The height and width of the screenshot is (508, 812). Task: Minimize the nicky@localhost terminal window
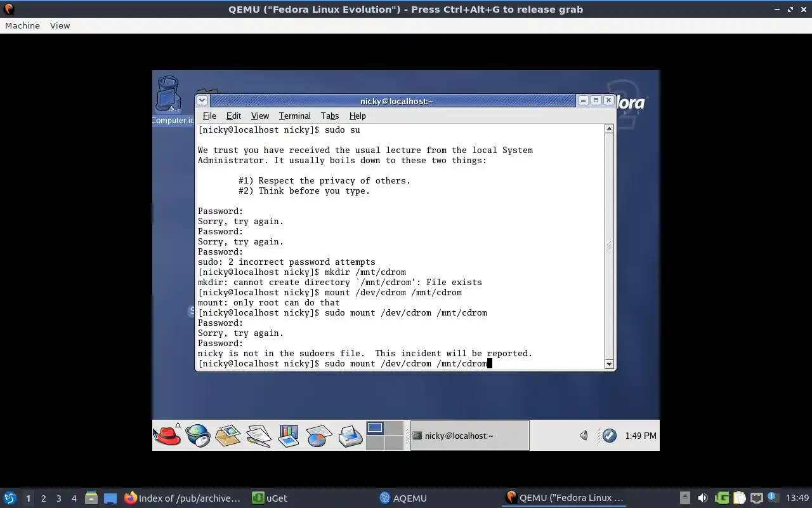tap(583, 100)
